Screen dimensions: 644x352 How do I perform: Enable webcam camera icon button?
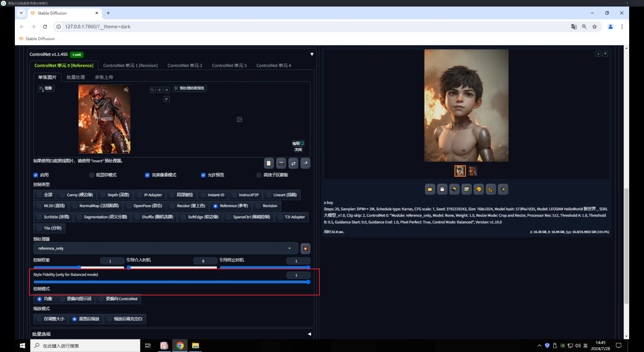click(281, 163)
